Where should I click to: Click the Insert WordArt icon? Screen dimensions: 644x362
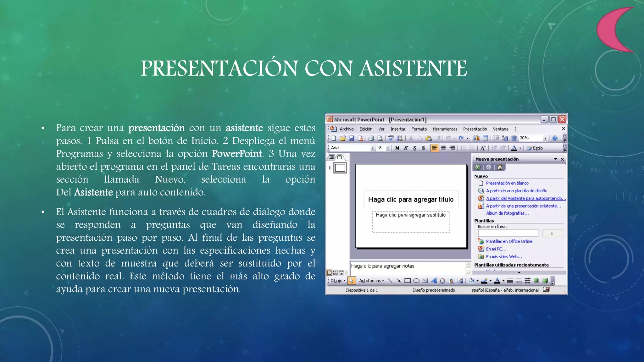click(x=434, y=281)
